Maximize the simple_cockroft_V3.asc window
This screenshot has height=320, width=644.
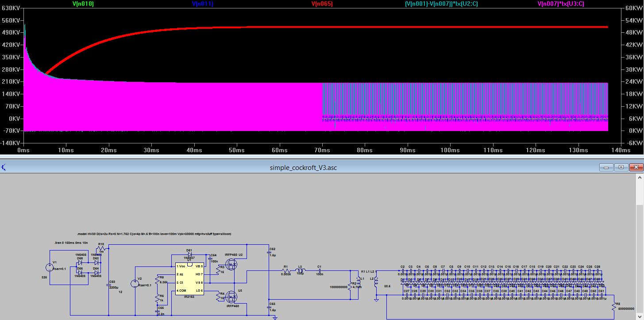coord(621,167)
